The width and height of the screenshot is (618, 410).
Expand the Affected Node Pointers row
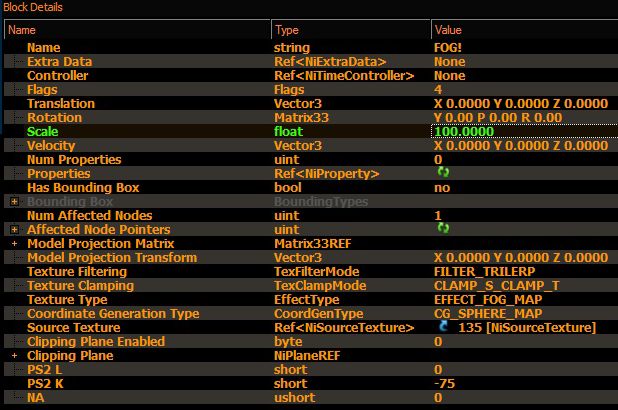(x=15, y=229)
